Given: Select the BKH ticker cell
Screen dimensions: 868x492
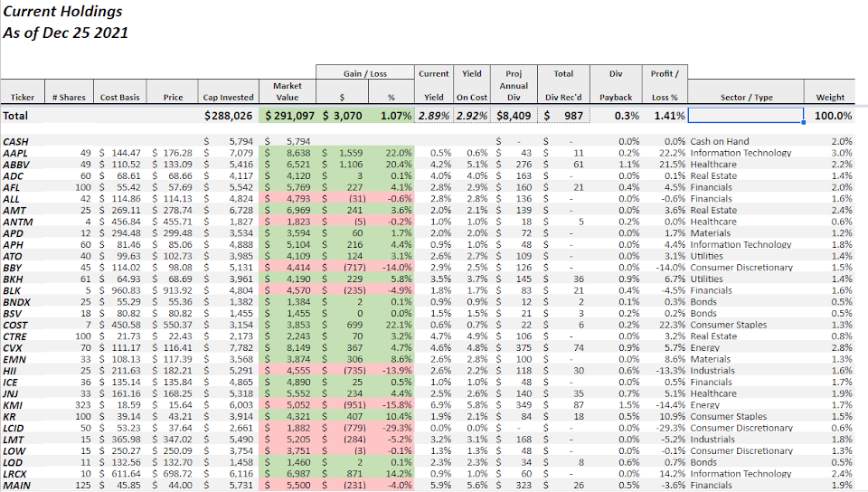Looking at the screenshot, I should coord(12,279).
